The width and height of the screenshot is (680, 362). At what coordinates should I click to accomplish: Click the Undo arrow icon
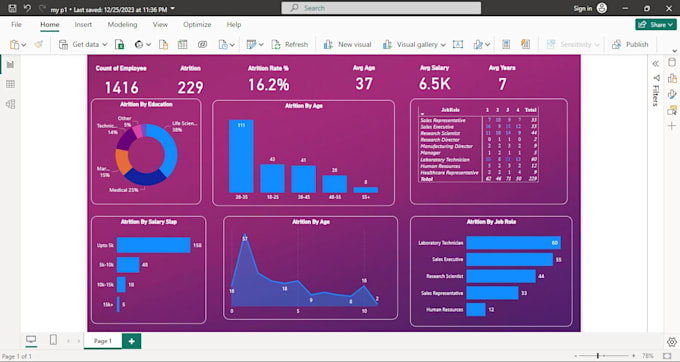tap(27, 8)
